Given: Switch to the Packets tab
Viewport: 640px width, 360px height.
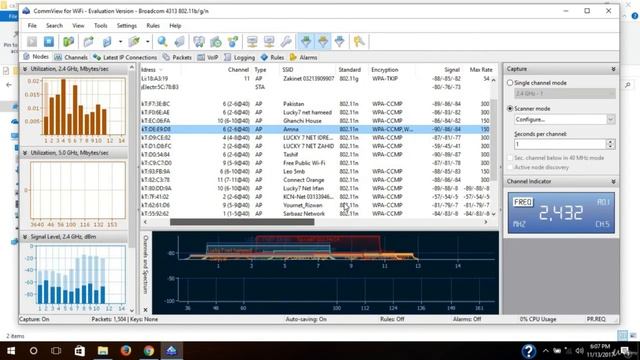Looking at the screenshot, I should pos(177,57).
